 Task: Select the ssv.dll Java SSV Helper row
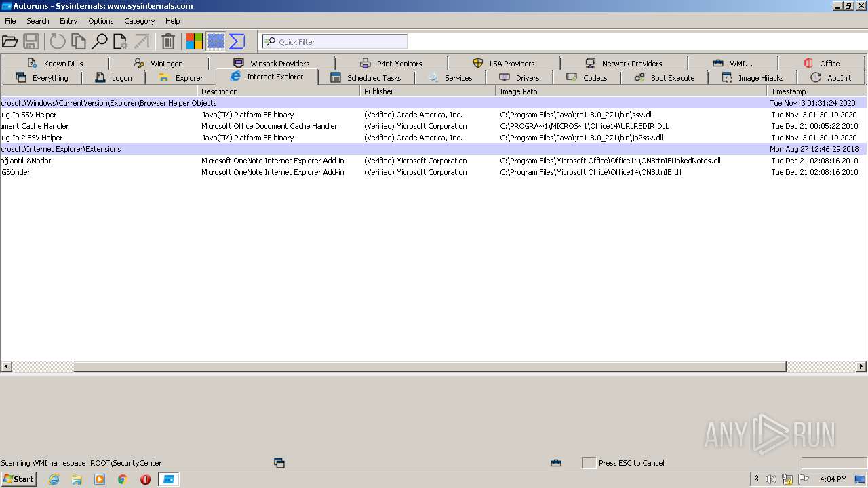[x=433, y=115]
